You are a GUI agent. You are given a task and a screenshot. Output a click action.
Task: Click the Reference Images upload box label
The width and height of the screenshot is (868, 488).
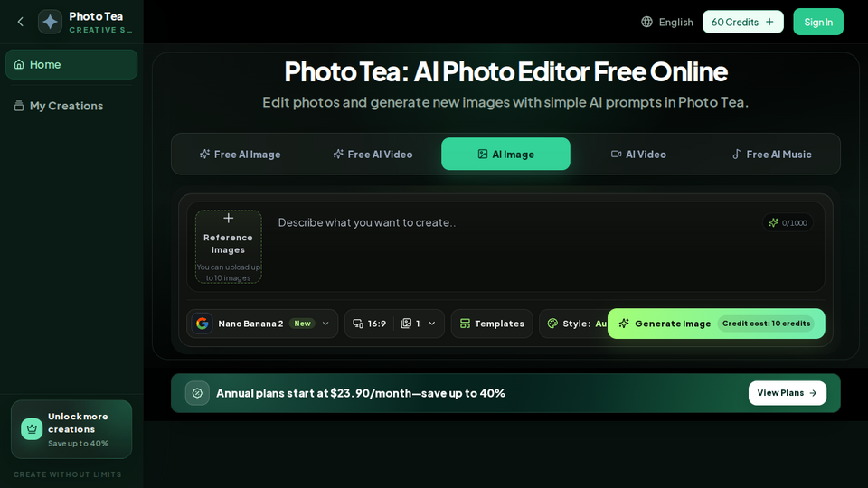[x=228, y=243]
